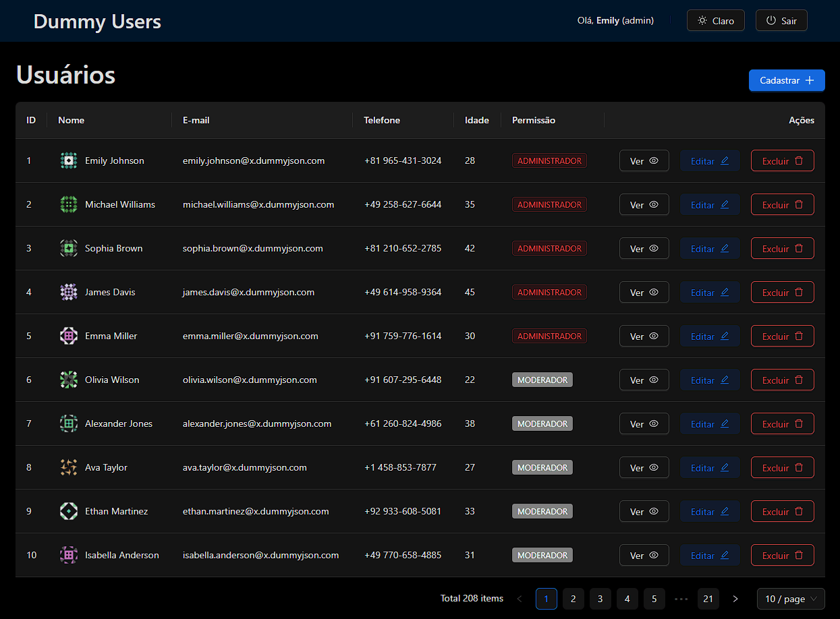Click the pencil icon to edit Michael Williams
This screenshot has height=619, width=840.
pos(725,204)
